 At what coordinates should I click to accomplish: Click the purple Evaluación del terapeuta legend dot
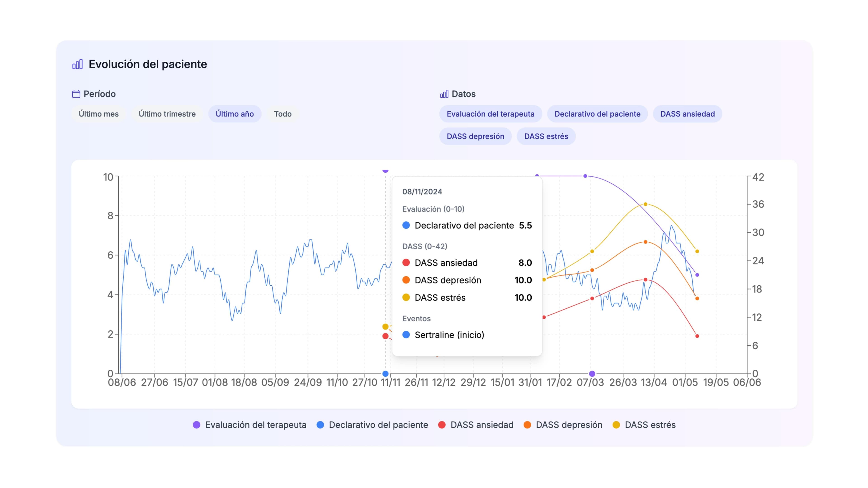(x=196, y=425)
